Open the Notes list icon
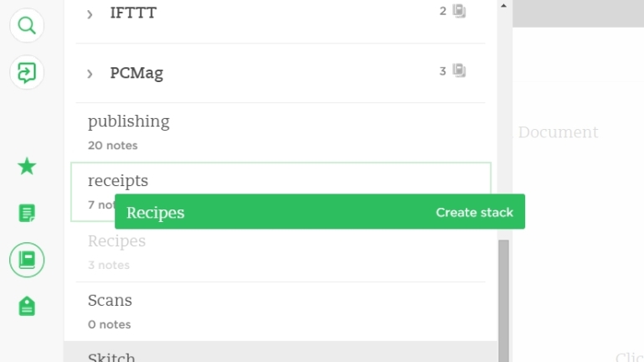This screenshot has height=362, width=644. [27, 213]
